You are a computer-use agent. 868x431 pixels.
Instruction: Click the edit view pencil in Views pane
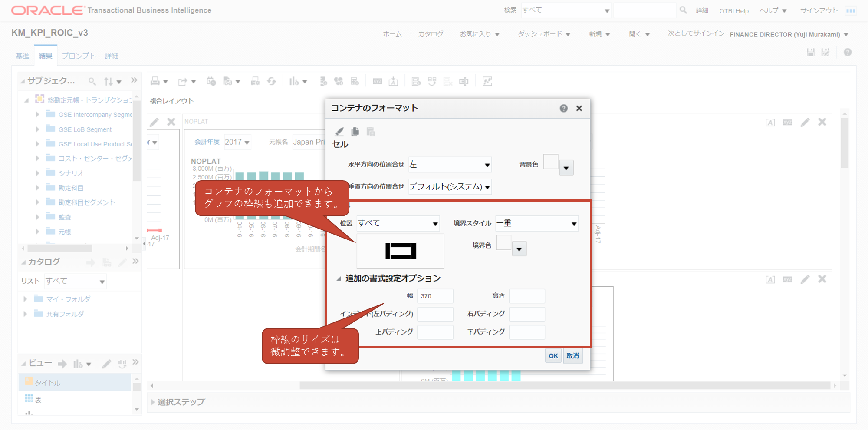107,364
